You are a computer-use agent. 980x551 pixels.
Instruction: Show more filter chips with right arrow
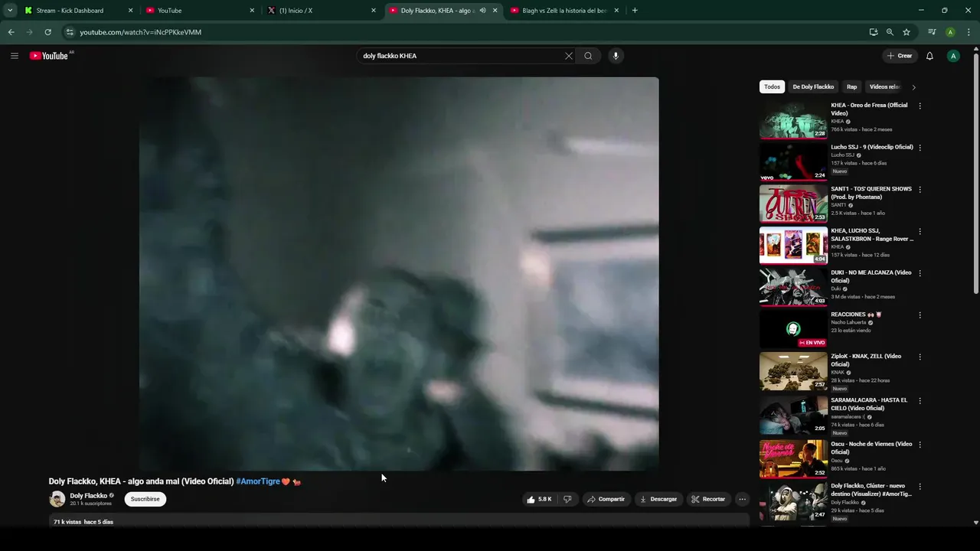click(913, 87)
